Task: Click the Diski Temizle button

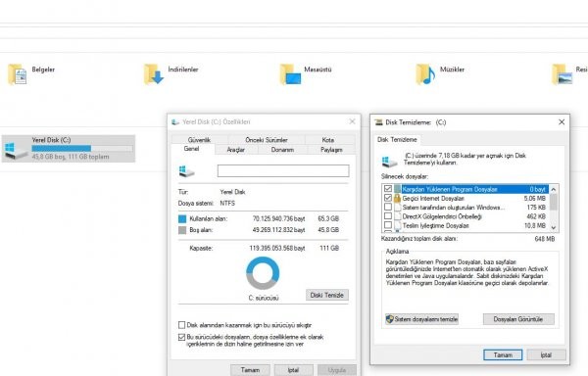Action: pos(327,295)
